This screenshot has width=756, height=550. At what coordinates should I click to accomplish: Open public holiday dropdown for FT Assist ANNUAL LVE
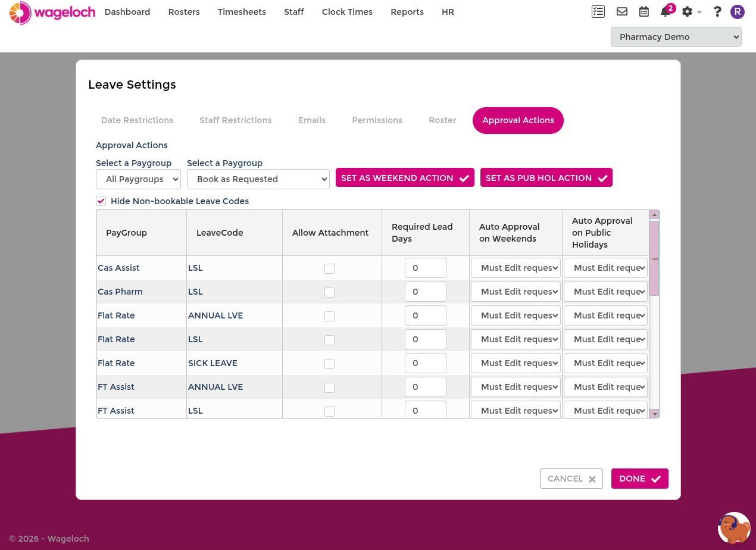point(606,387)
